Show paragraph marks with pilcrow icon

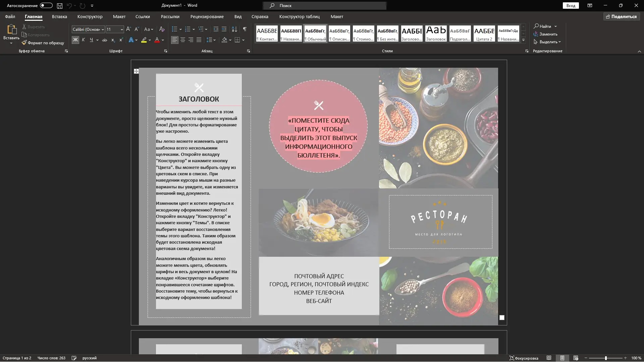click(x=245, y=29)
